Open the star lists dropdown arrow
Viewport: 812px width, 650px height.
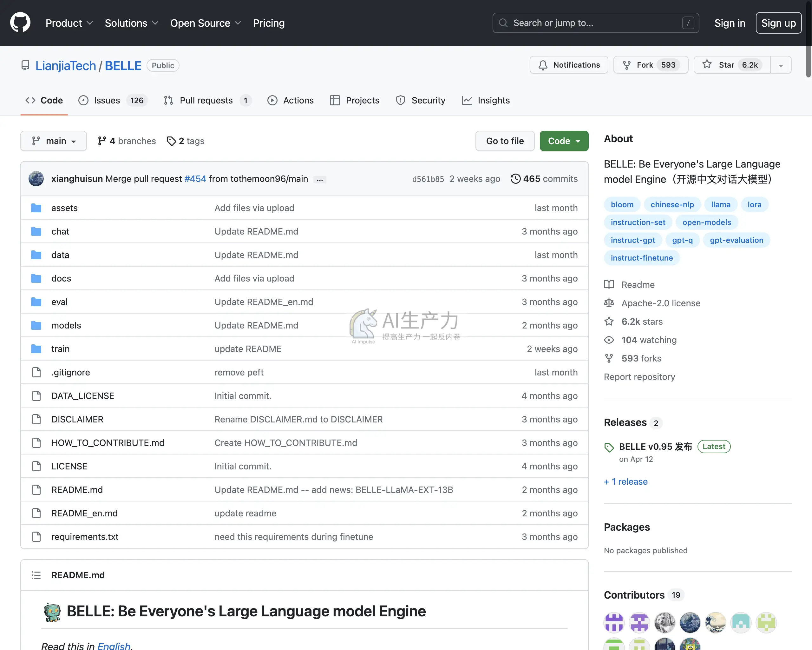[x=781, y=65]
